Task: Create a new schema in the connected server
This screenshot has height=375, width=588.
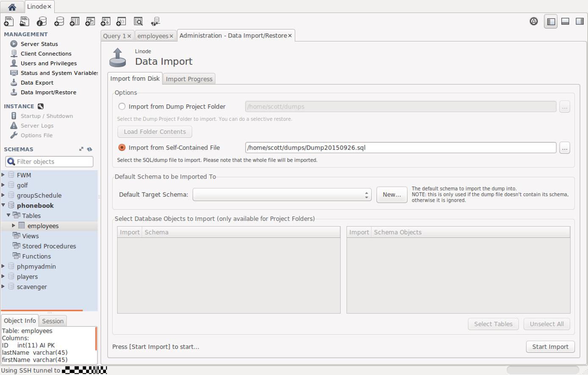Action: click(59, 21)
